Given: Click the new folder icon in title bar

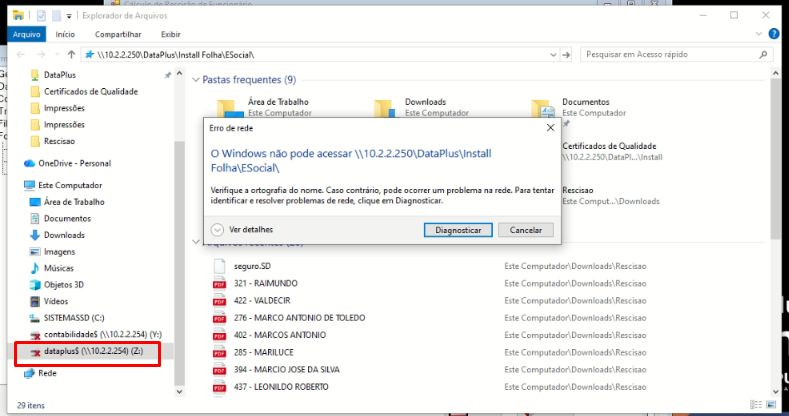Looking at the screenshot, I should click(x=56, y=16).
